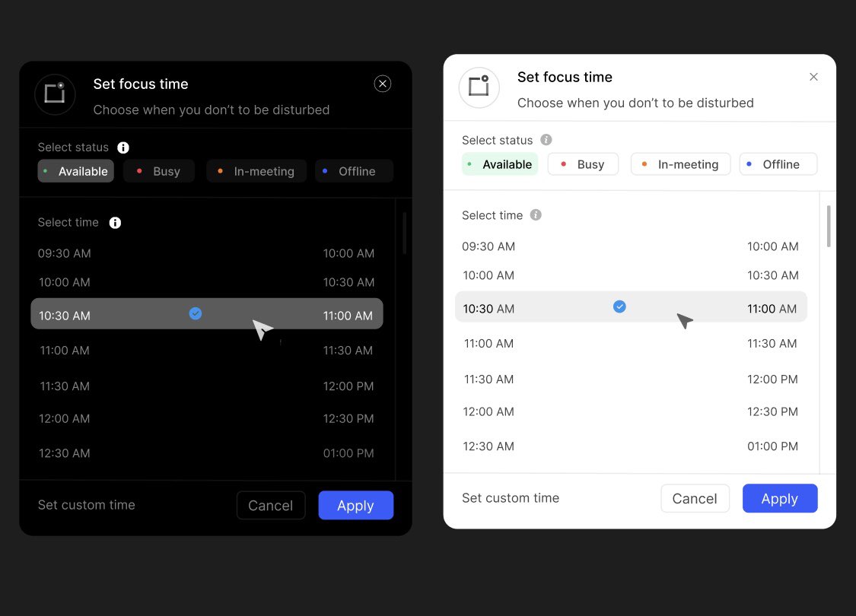The image size is (856, 616).
Task: Click Set custom time in light dialog
Action: (x=511, y=497)
